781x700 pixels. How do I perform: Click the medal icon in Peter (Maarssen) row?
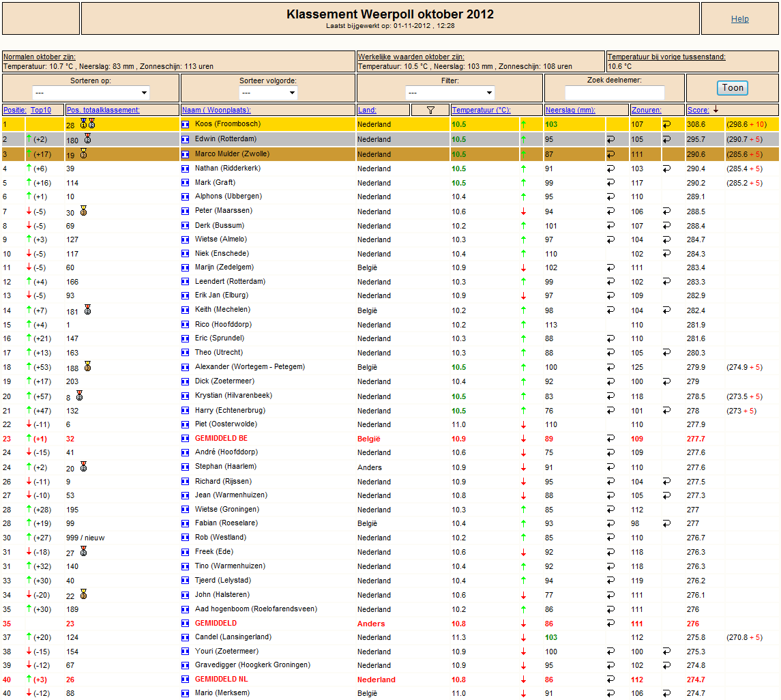point(84,211)
